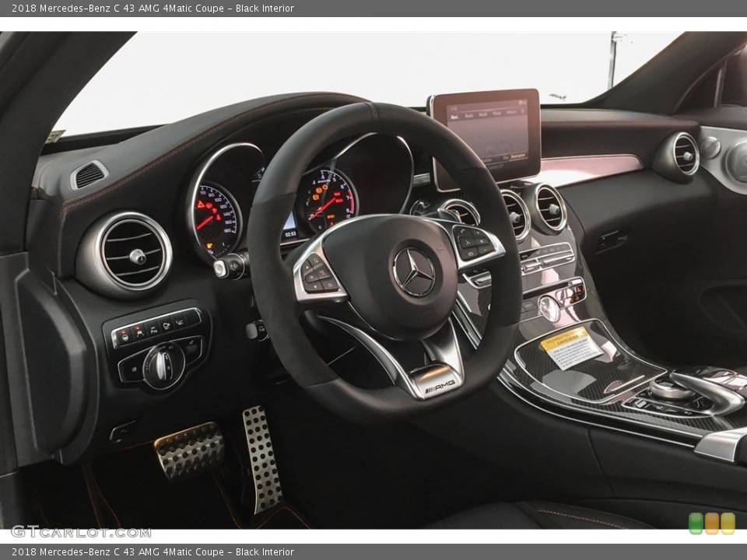This screenshot has height=560, width=747.
Task: Click the orange square in the corner logo
Action: pyautogui.click(x=712, y=523)
